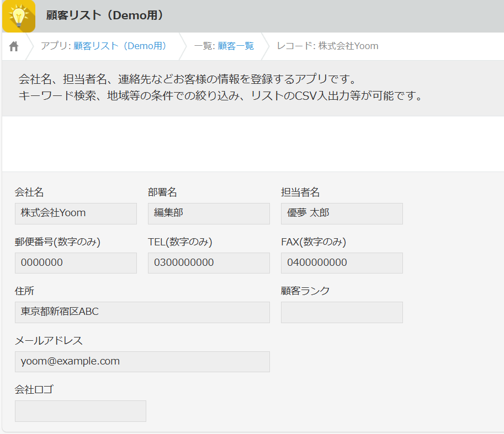The image size is (504, 434).
Task: Click the 部署名 field containing 編集部
Action: (209, 213)
